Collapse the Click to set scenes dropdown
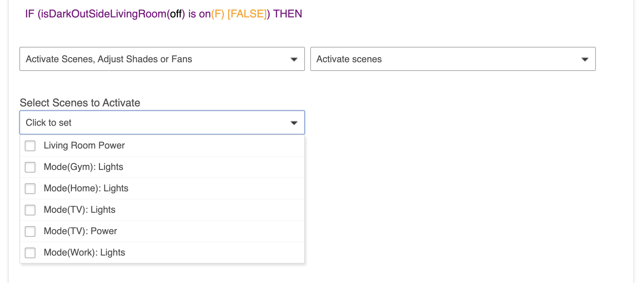This screenshot has height=283, width=644. [162, 122]
